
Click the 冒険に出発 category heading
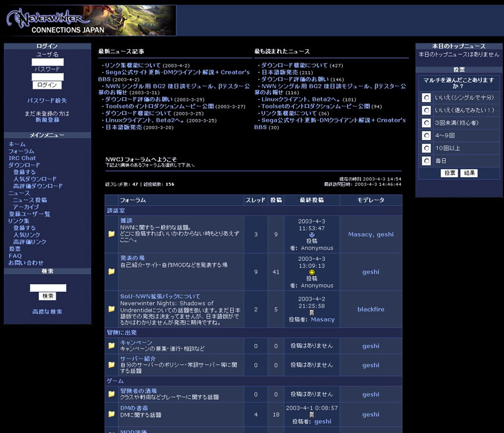(x=122, y=332)
